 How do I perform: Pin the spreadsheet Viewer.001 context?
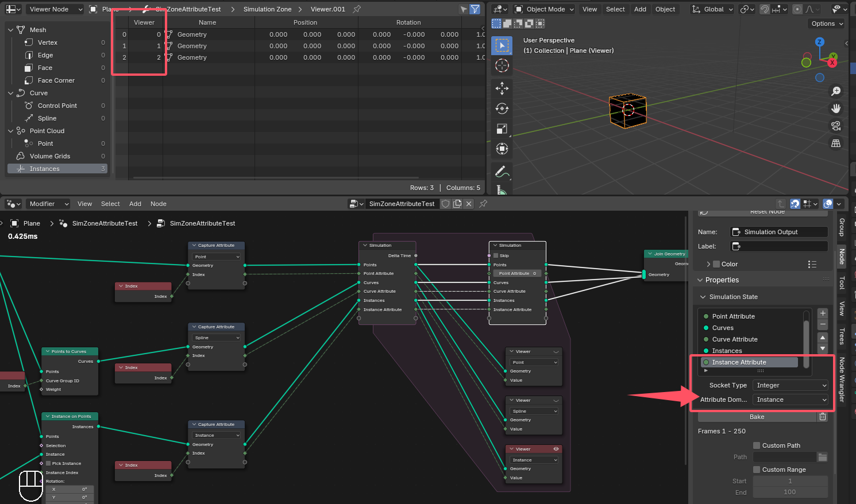357,9
